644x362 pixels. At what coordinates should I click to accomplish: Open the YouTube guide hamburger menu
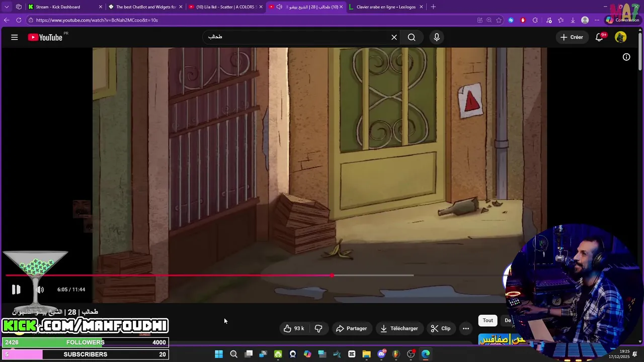[15, 37]
